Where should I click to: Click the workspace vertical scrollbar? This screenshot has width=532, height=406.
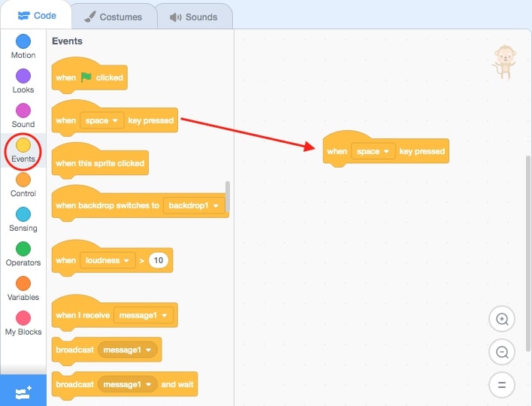pyautogui.click(x=528, y=253)
